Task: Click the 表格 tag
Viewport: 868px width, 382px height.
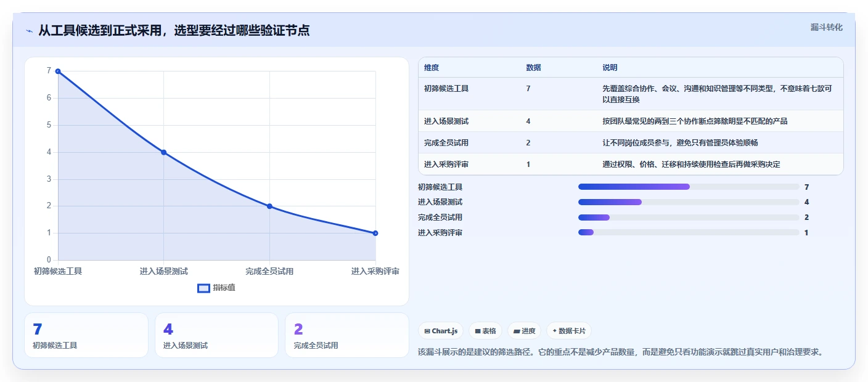Action: point(486,331)
